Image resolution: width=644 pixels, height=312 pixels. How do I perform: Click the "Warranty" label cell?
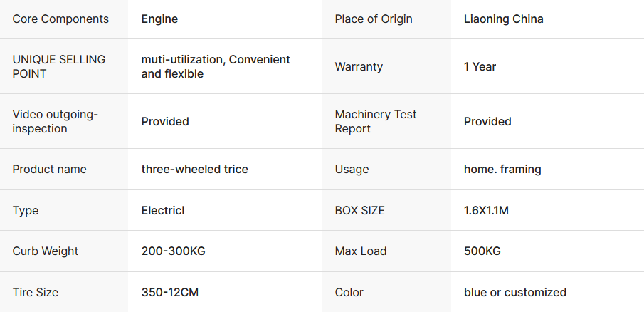coord(359,66)
